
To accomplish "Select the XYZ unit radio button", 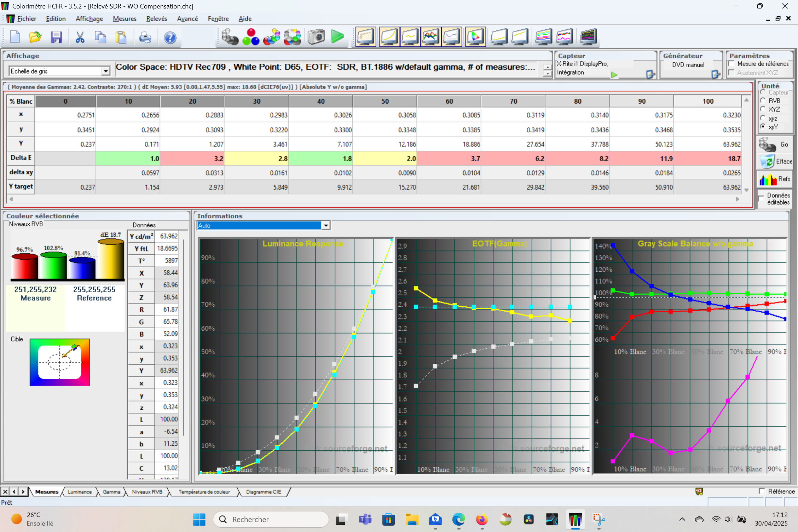I will tap(763, 109).
